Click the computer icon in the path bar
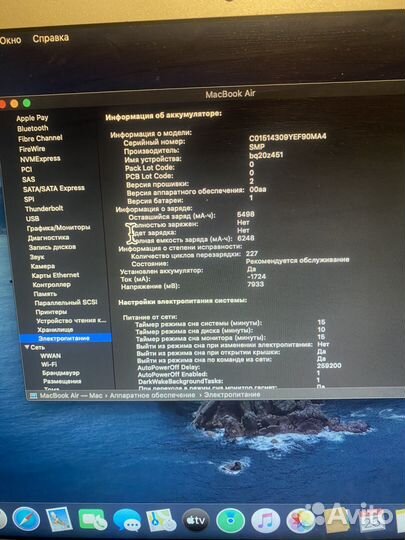This screenshot has height=540, width=405. (33, 396)
